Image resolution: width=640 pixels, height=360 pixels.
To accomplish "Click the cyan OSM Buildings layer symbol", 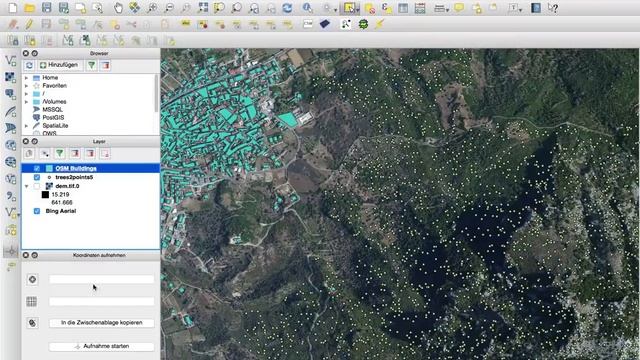I will point(49,168).
